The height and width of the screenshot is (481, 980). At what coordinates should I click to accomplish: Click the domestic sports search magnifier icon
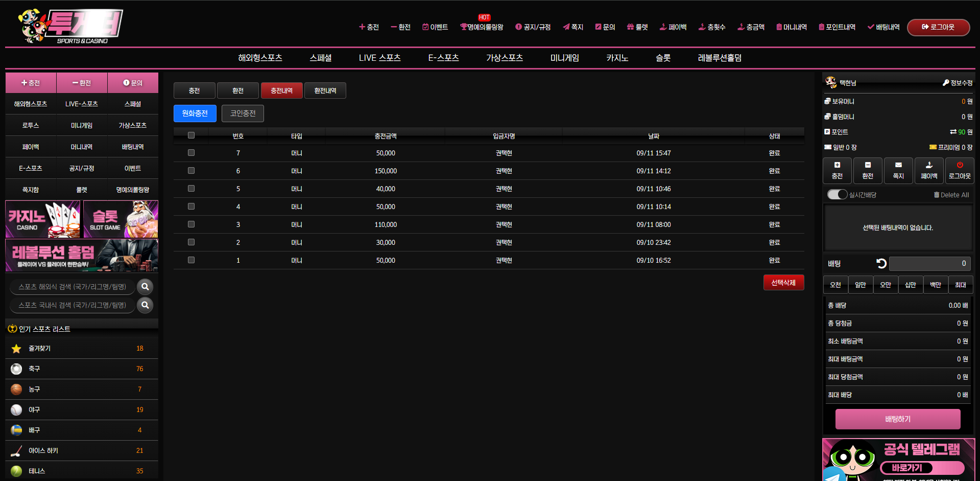145,305
